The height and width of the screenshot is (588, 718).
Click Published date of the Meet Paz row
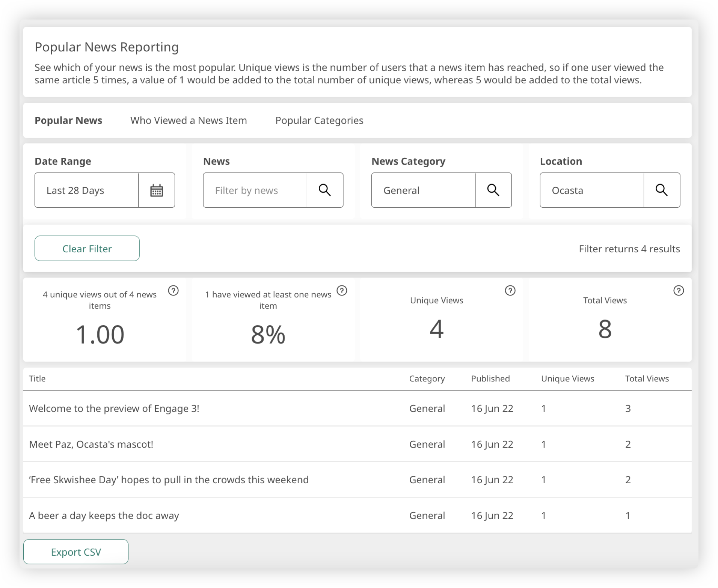tap(492, 445)
